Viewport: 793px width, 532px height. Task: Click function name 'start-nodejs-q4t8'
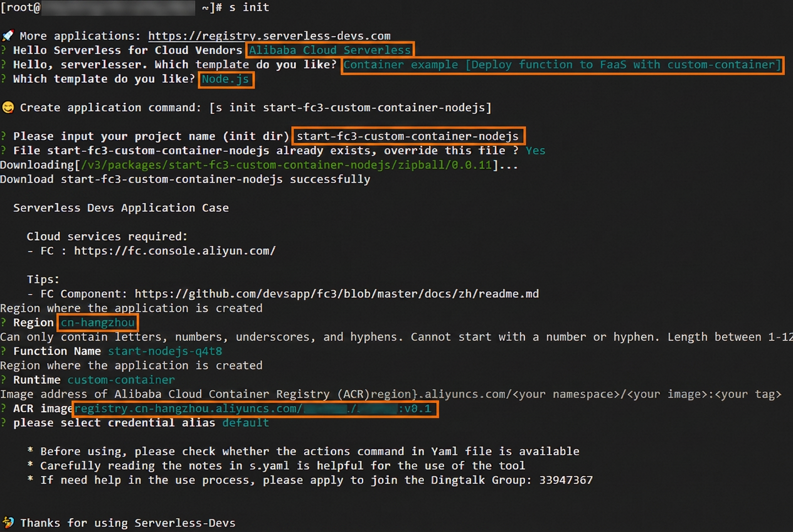tap(165, 351)
